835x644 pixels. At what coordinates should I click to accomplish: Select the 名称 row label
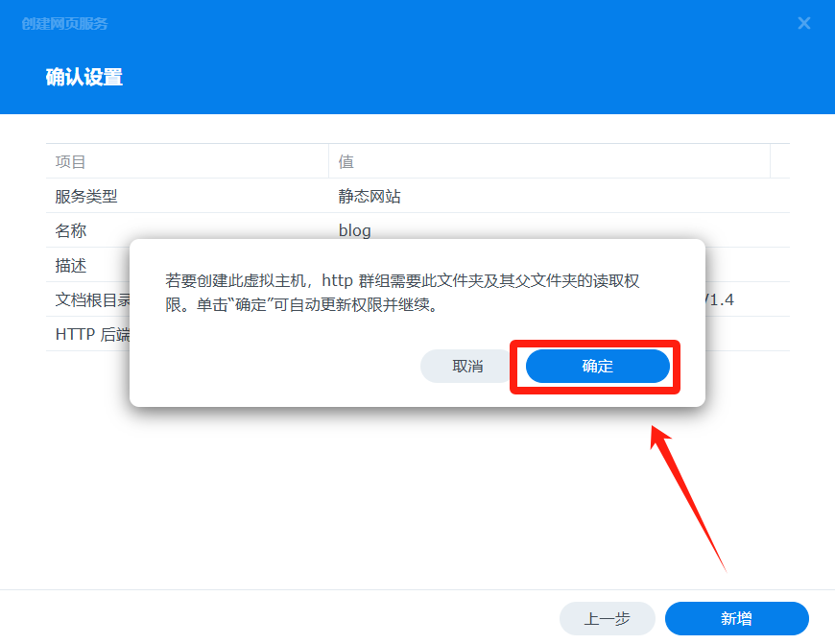tap(70, 230)
